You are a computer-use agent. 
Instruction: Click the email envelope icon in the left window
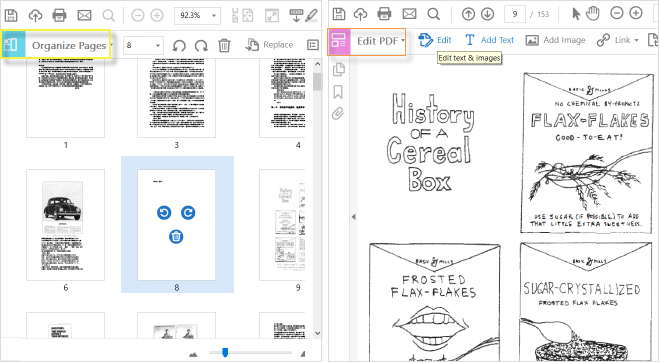84,16
